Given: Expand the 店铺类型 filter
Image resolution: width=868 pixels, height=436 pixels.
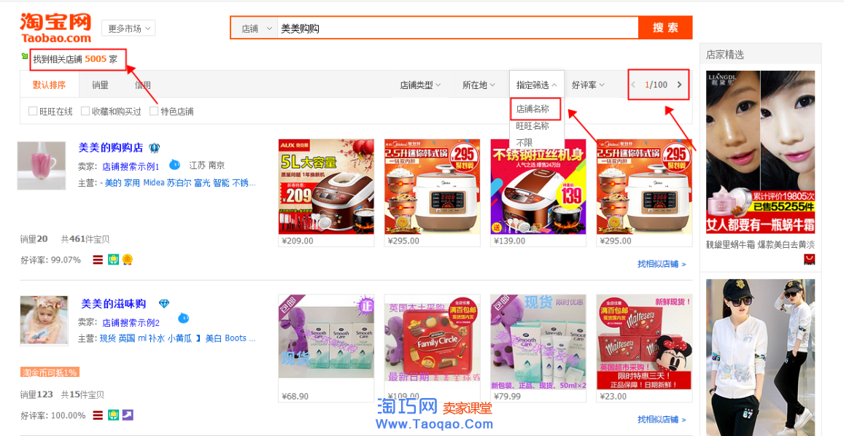Looking at the screenshot, I should pyautogui.click(x=420, y=85).
